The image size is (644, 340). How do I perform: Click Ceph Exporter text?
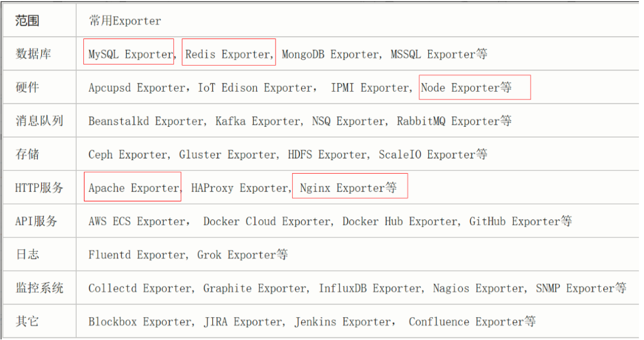[128, 154]
